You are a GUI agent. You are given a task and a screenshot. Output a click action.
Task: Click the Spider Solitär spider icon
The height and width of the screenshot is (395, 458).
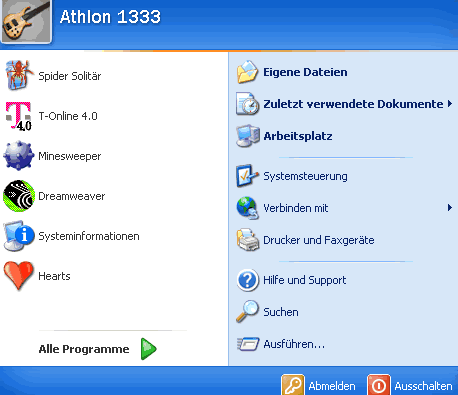tap(19, 75)
